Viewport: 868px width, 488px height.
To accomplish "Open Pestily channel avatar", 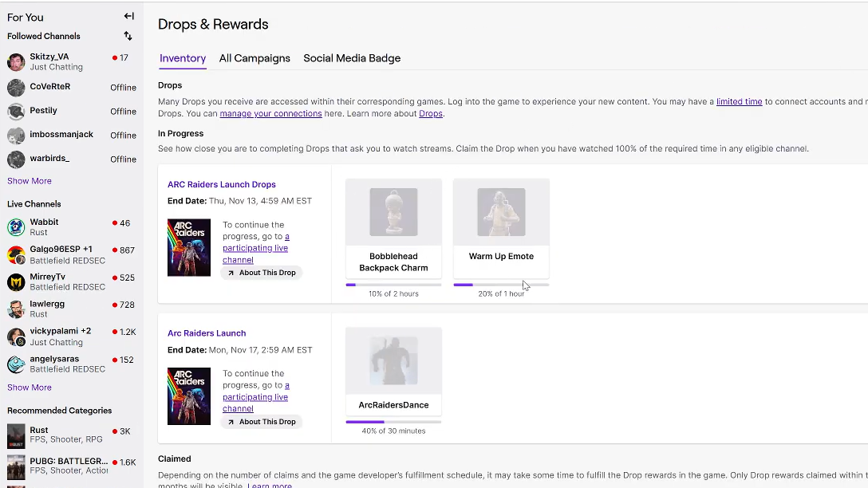I will point(16,111).
